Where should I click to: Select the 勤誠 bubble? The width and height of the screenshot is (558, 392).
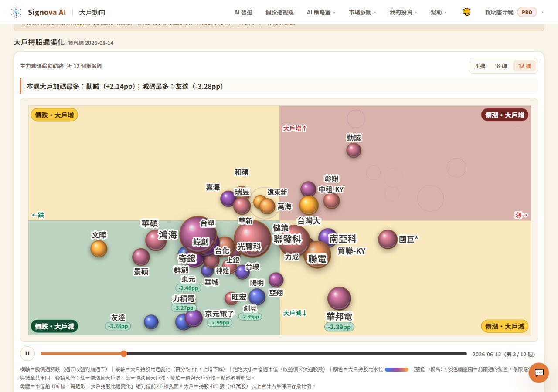tap(354, 150)
